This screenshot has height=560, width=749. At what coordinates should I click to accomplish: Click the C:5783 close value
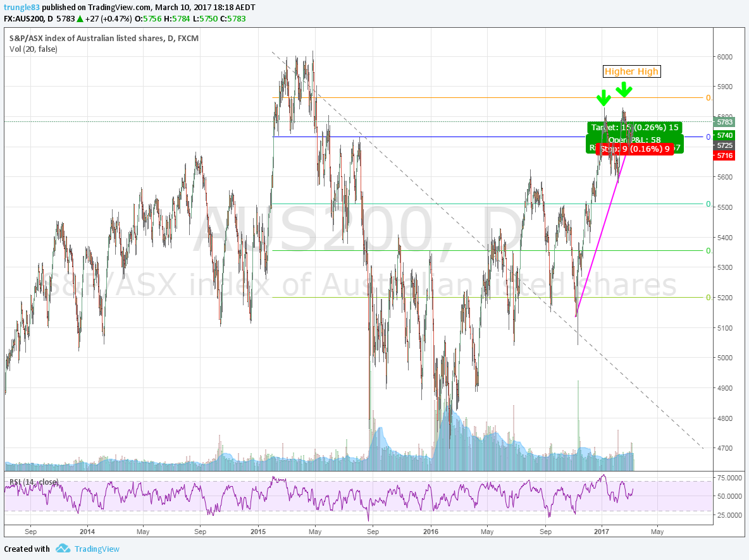(x=233, y=19)
